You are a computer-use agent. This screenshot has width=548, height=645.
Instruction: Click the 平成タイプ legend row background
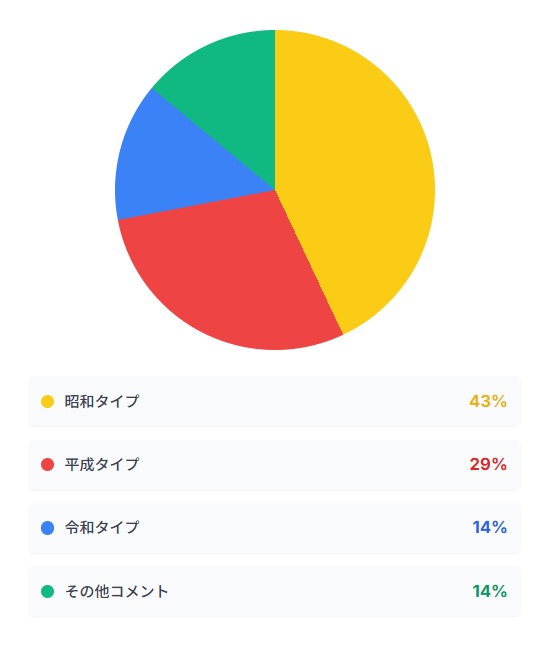tap(274, 465)
